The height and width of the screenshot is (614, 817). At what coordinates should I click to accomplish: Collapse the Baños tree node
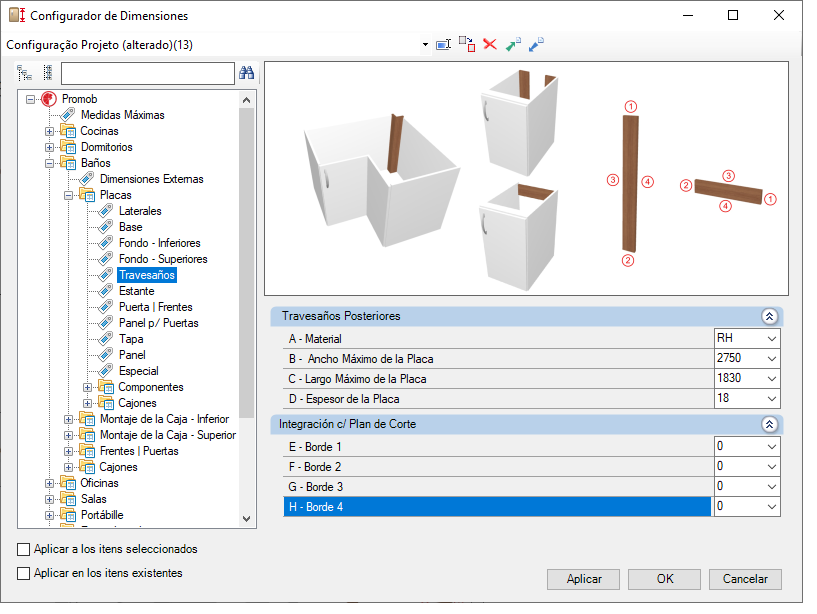pos(49,163)
